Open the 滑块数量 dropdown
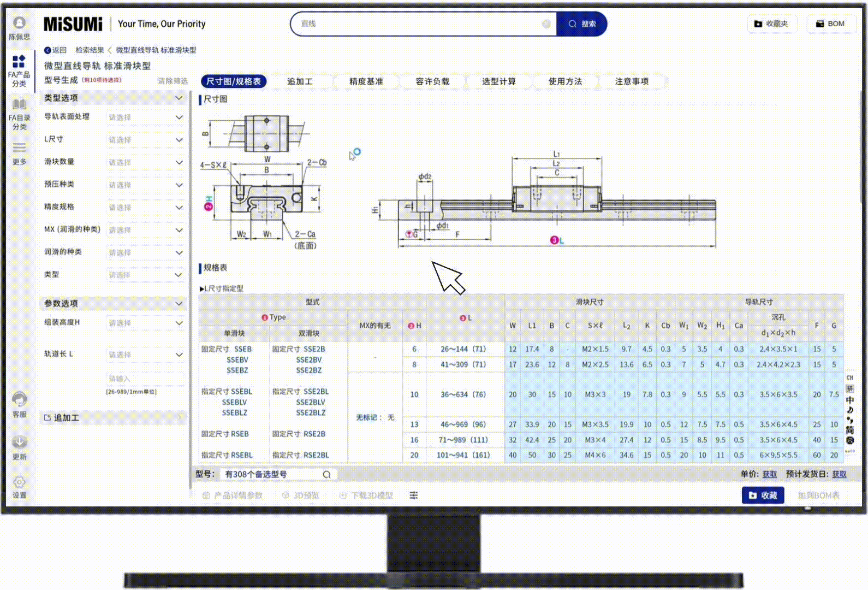The height and width of the screenshot is (590, 868). click(x=145, y=162)
